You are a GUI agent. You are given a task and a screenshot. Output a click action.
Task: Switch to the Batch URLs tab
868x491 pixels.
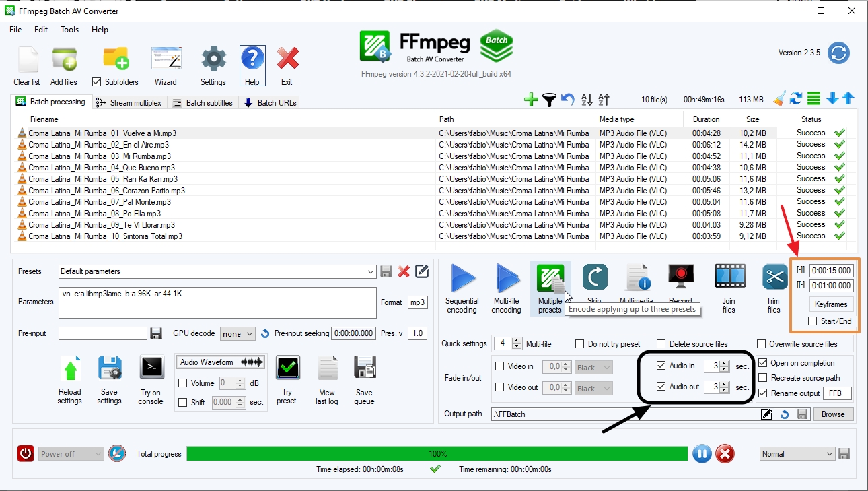click(x=270, y=103)
